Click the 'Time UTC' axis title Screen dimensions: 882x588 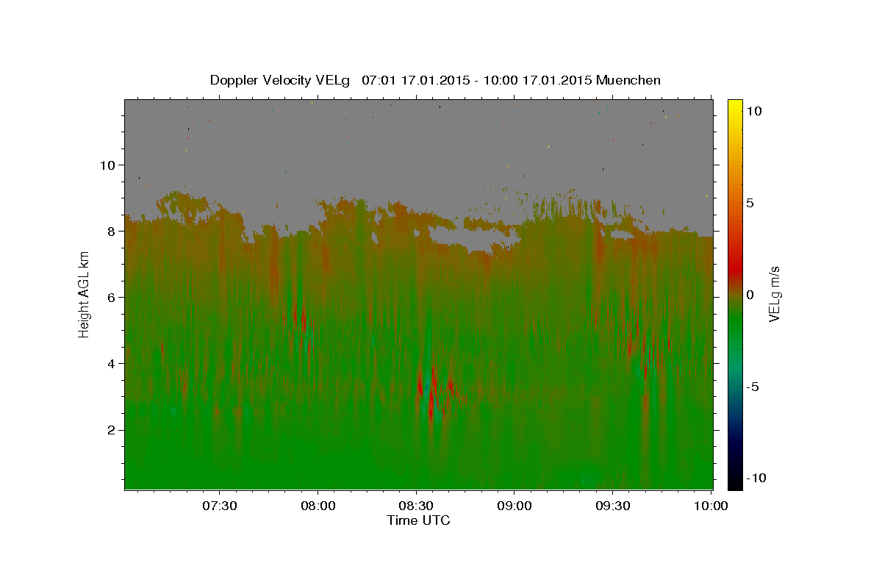pos(418,520)
